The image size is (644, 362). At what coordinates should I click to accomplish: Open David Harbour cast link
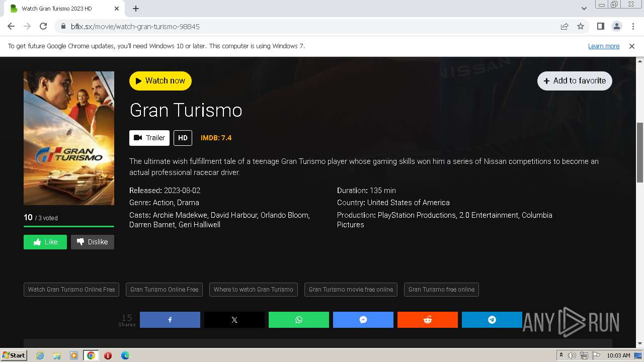click(x=233, y=215)
